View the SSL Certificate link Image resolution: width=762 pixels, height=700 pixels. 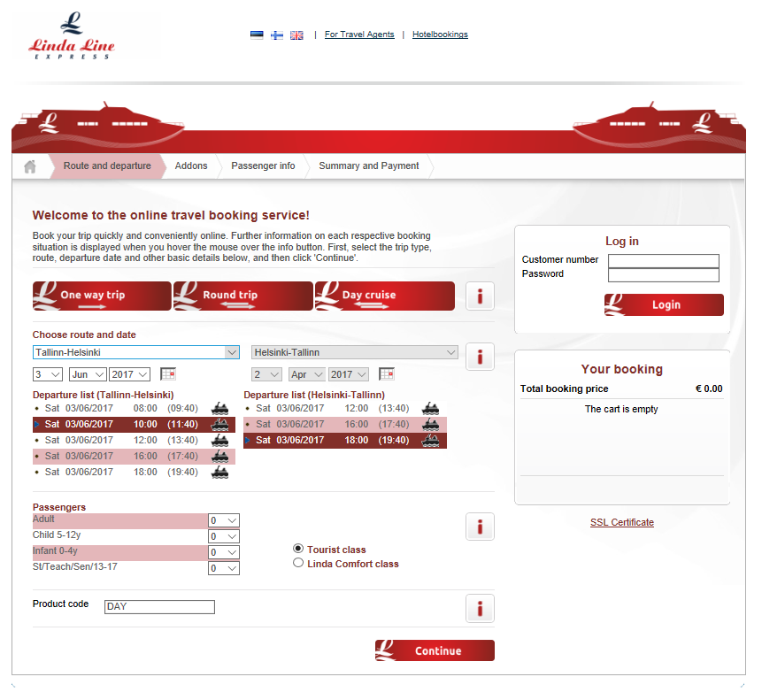[x=621, y=523]
